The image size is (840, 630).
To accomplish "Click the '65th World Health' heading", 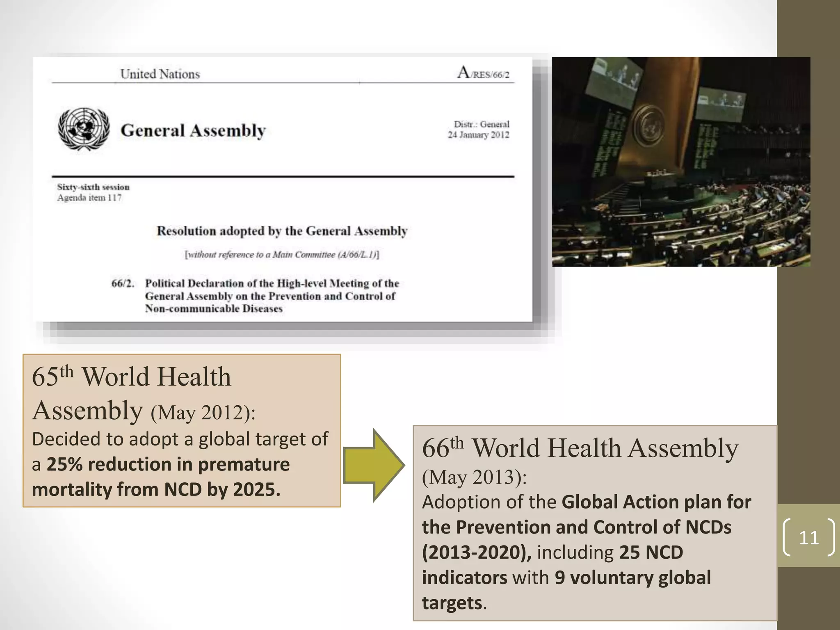I will pyautogui.click(x=132, y=377).
